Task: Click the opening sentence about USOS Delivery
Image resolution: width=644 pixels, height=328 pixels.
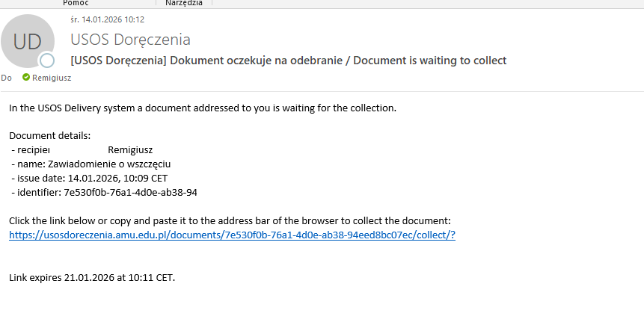Action: [202, 108]
